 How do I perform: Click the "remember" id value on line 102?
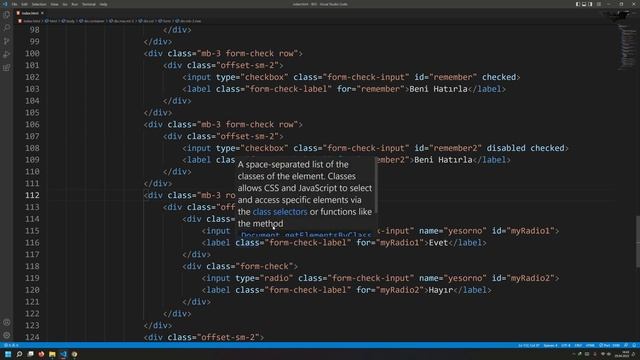click(452, 77)
